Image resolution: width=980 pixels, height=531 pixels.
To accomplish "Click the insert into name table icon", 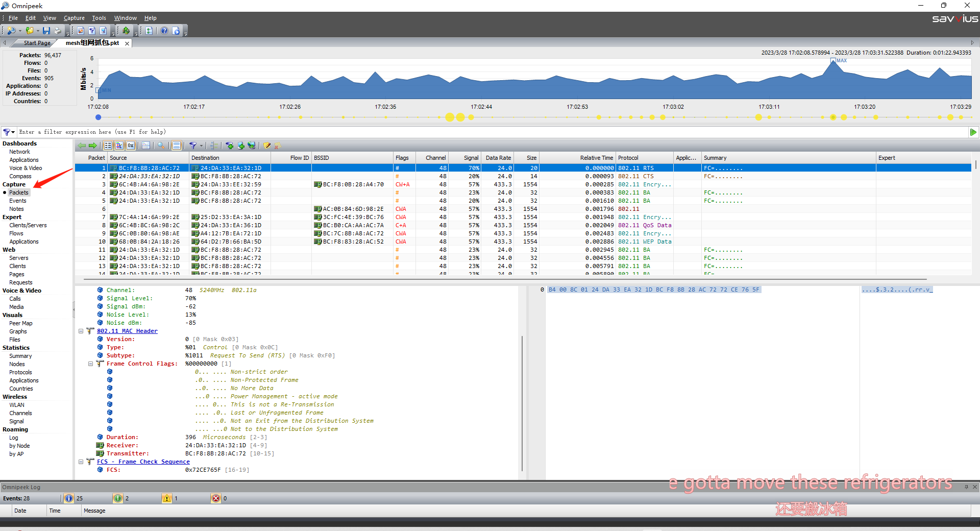I will (240, 146).
